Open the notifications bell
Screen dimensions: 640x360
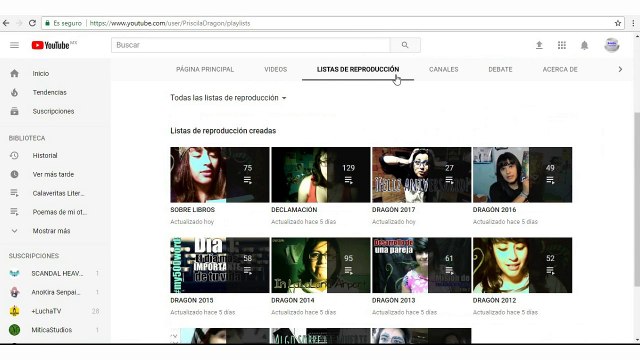click(584, 45)
